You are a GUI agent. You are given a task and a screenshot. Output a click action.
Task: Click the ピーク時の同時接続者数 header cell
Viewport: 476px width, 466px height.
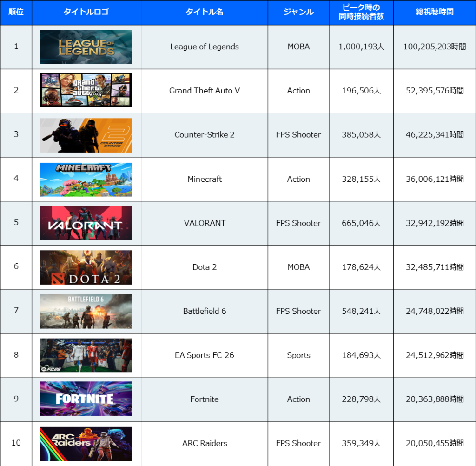coord(361,12)
